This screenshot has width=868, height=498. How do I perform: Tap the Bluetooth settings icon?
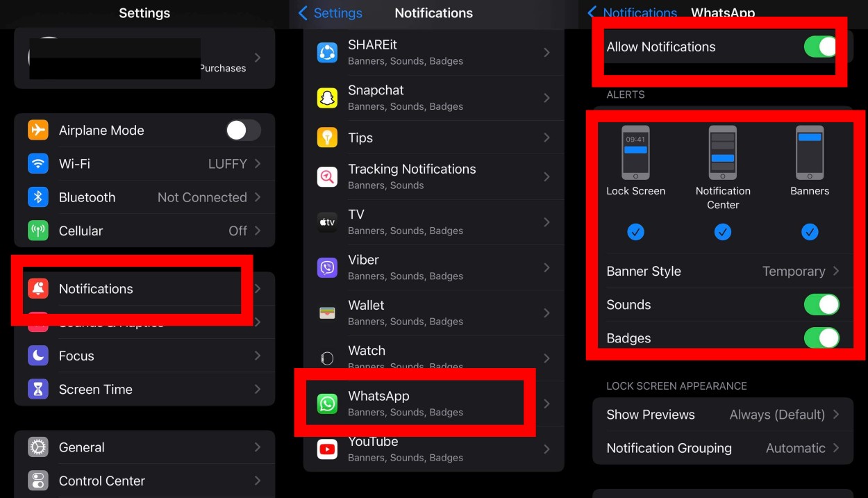tap(38, 197)
